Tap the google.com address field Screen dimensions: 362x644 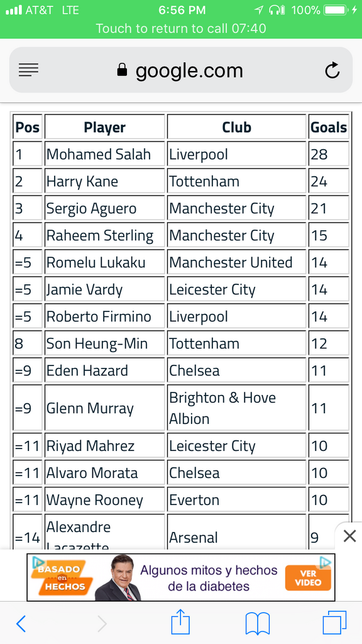tap(181, 70)
